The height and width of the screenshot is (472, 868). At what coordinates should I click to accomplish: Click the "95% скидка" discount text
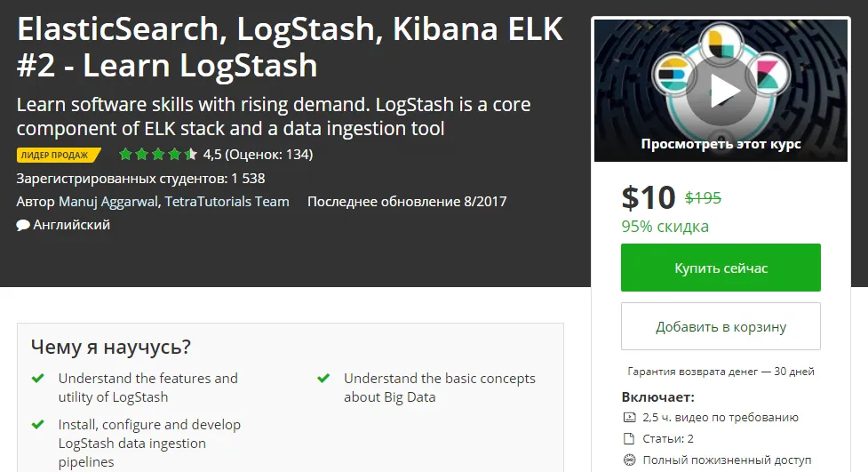tap(665, 227)
